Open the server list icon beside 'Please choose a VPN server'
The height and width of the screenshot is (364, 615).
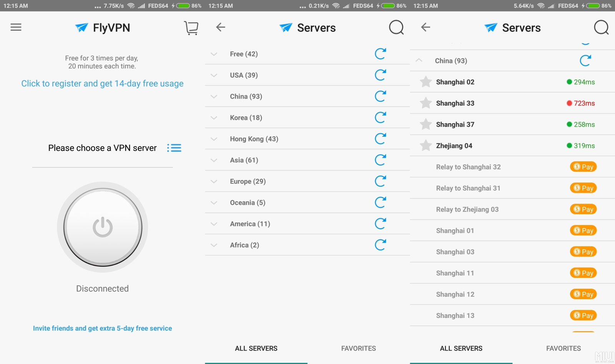click(x=174, y=148)
